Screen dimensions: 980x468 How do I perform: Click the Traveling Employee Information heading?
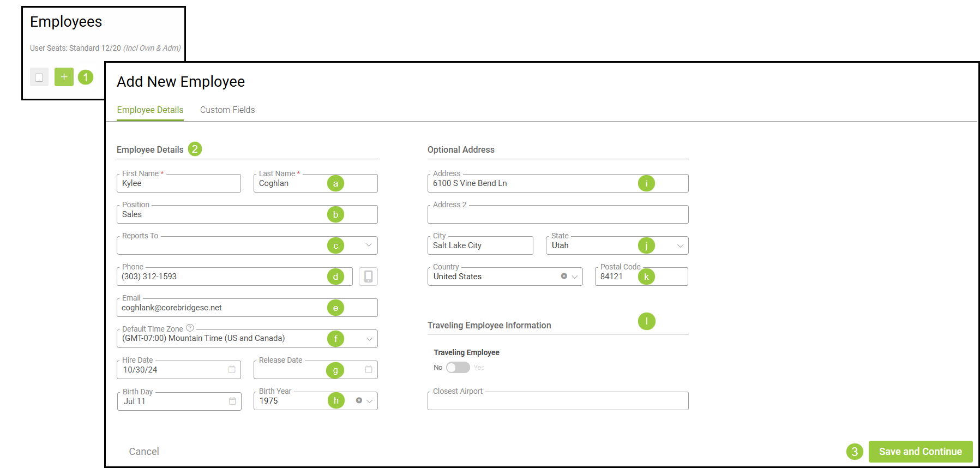(489, 325)
